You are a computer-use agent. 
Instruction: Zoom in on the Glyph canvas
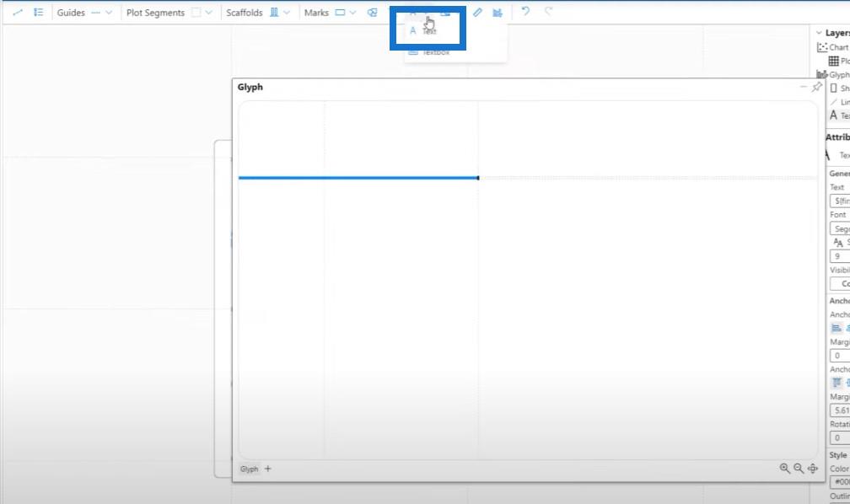click(784, 469)
